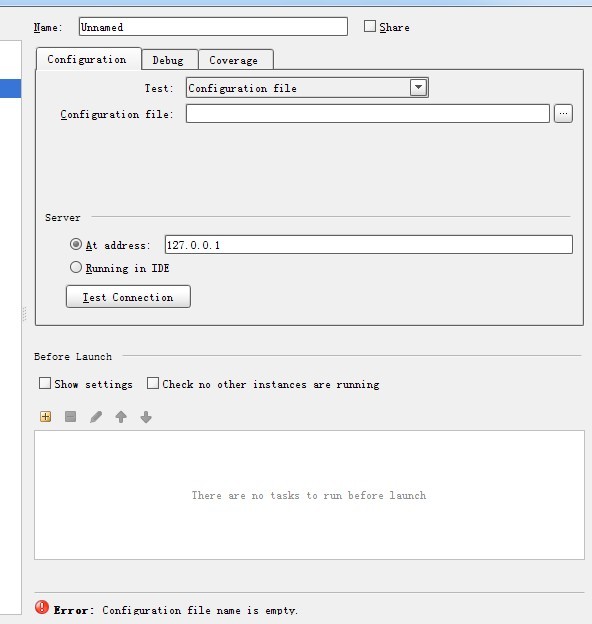Click the Test combo box field
This screenshot has width=592, height=624.
(307, 88)
